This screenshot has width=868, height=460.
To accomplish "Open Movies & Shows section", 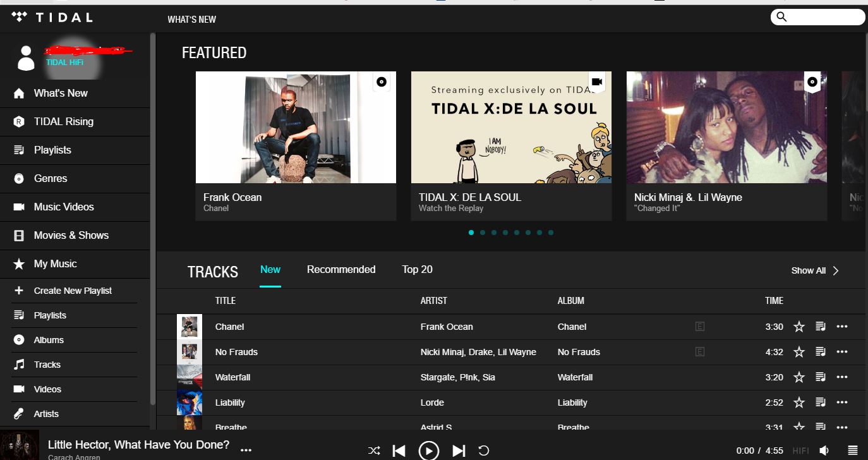I will pos(75,236).
